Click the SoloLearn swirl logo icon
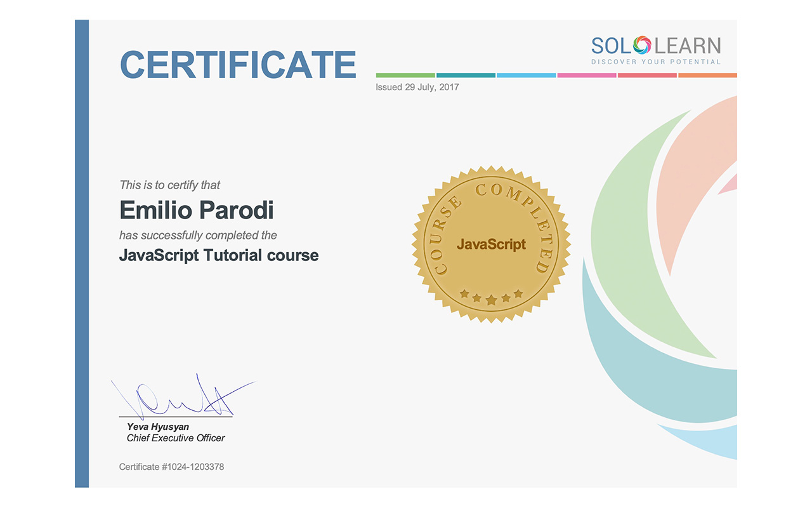The width and height of the screenshot is (812, 508). [x=642, y=45]
